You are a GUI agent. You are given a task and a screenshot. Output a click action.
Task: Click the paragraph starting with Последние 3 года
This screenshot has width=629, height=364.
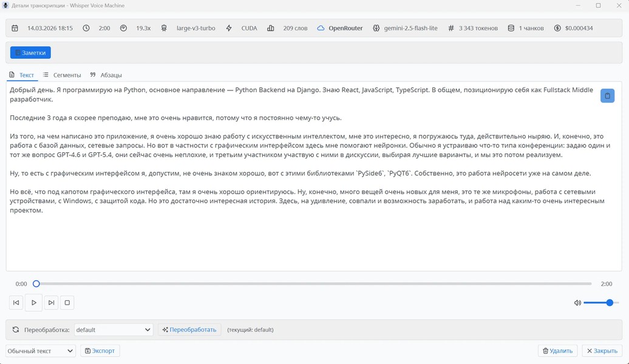[175, 118]
